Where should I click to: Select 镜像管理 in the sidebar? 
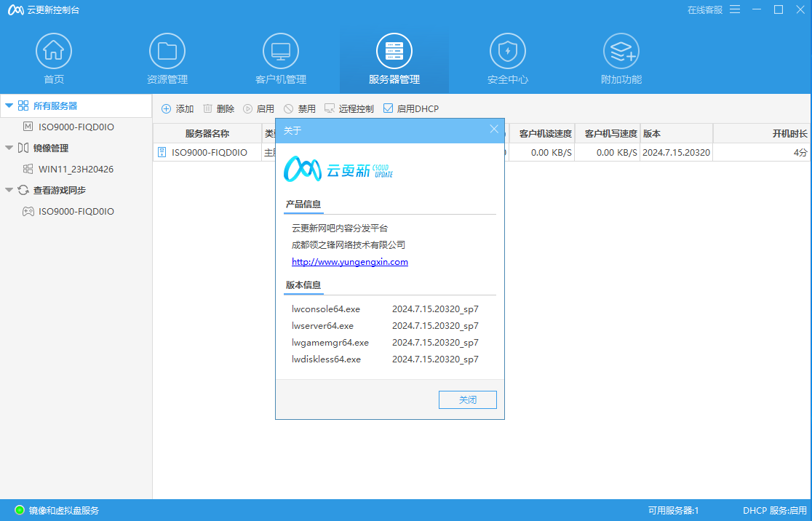(x=51, y=148)
